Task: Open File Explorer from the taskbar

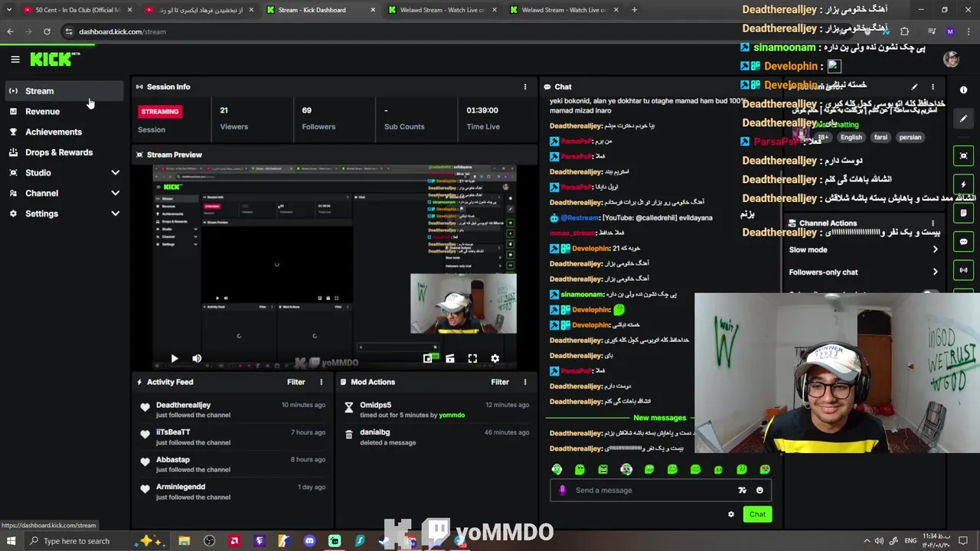Action: 184,541
